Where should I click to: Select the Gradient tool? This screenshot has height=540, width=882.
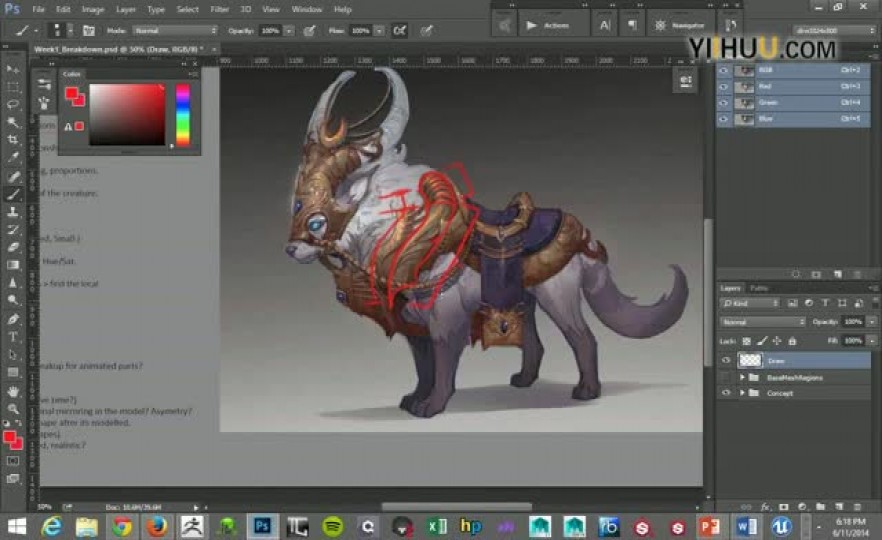click(12, 265)
